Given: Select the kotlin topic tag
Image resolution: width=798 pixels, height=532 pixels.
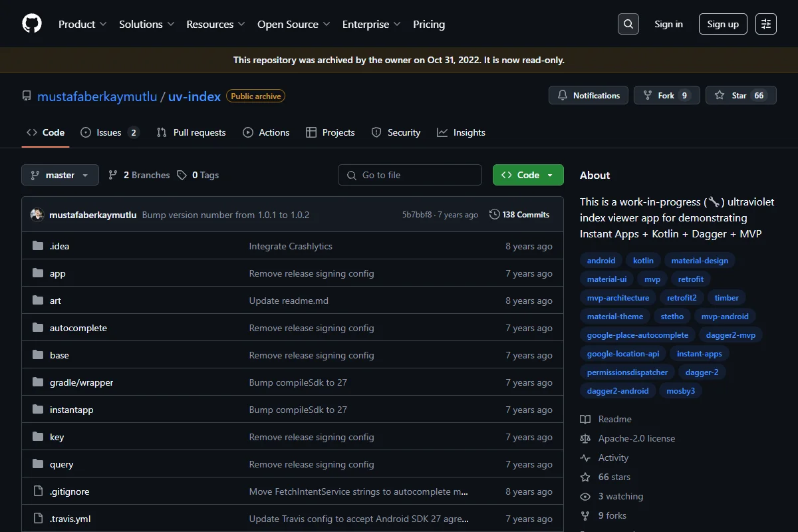Looking at the screenshot, I should [x=643, y=261].
